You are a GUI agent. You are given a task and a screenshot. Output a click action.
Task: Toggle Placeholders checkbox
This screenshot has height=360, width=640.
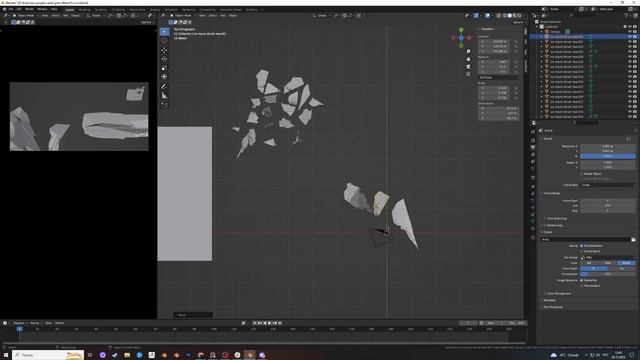coord(582,286)
